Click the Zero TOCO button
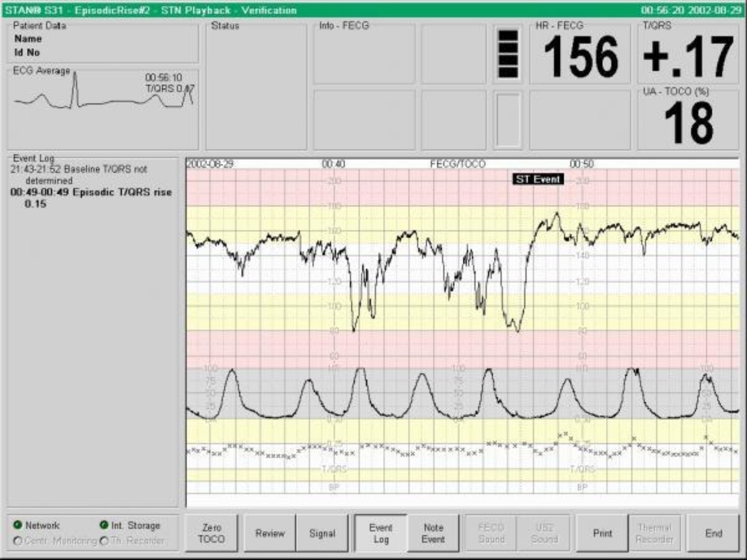The width and height of the screenshot is (747, 560). [x=211, y=533]
